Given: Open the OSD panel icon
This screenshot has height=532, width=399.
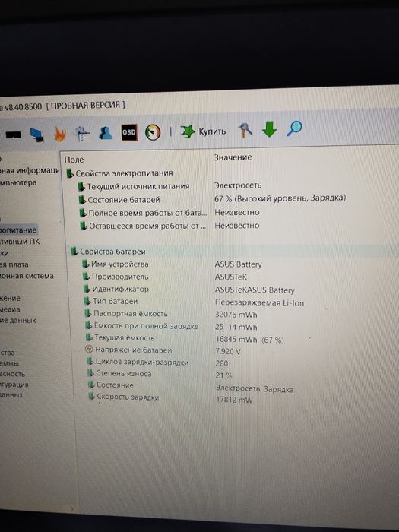Looking at the screenshot, I should pos(129,132).
